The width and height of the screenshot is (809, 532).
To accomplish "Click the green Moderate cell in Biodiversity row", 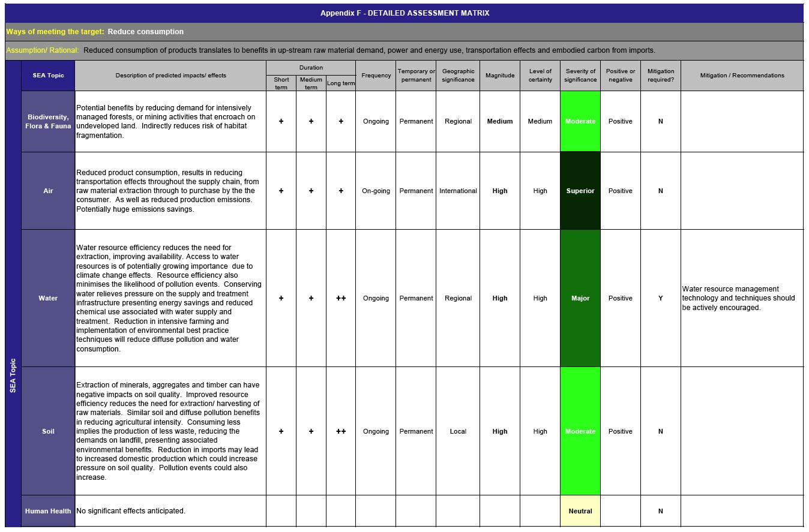I will [x=580, y=122].
